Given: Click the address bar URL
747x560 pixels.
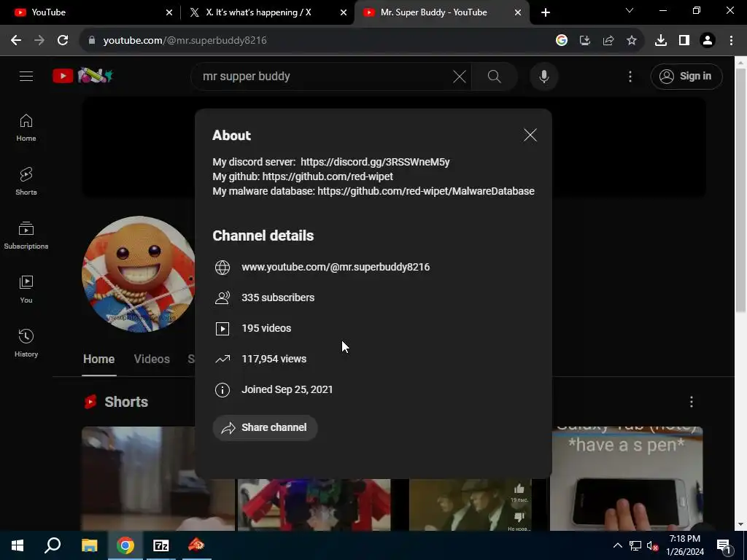Looking at the screenshot, I should [185, 41].
